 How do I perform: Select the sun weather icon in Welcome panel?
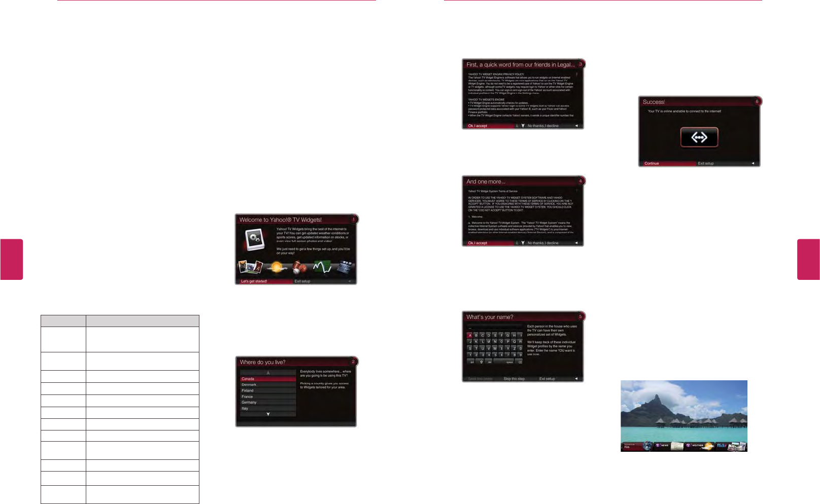277,267
